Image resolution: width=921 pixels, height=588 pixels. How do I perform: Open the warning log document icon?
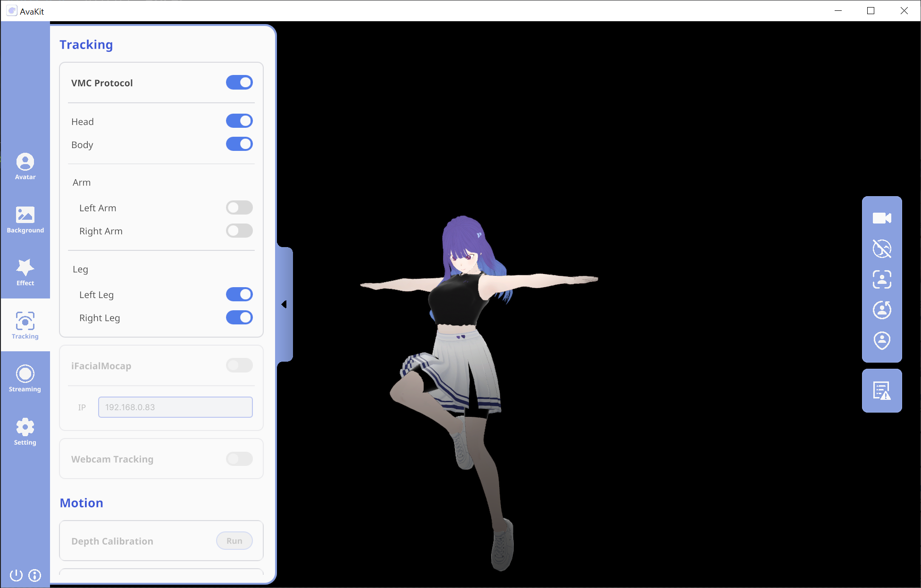tap(882, 390)
